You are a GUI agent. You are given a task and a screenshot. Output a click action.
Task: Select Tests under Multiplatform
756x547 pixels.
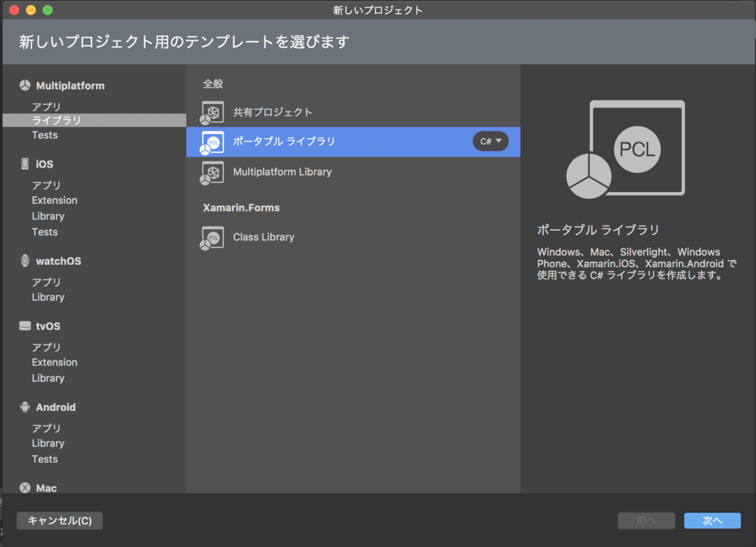pos(45,135)
